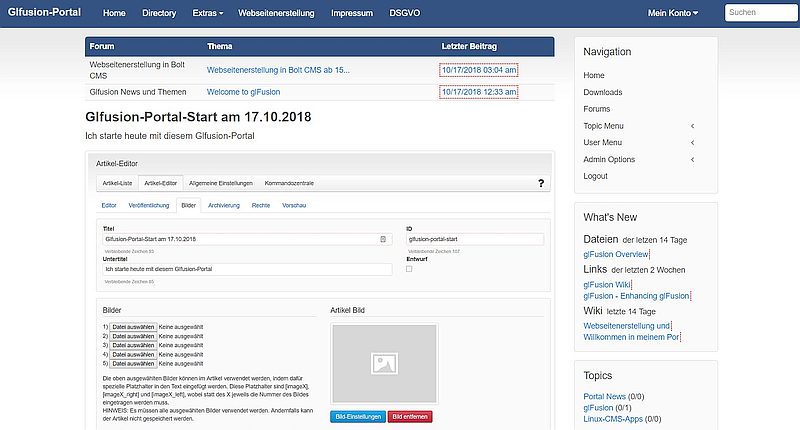The image size is (800, 430).
Task: Switch to the Rechte sub-tab
Action: click(x=261, y=206)
